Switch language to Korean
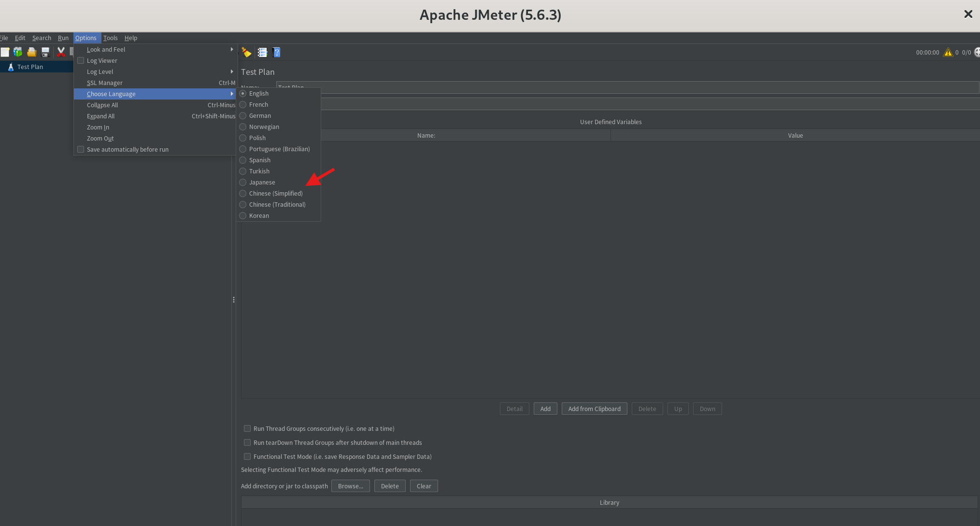980x526 pixels. pos(278,216)
